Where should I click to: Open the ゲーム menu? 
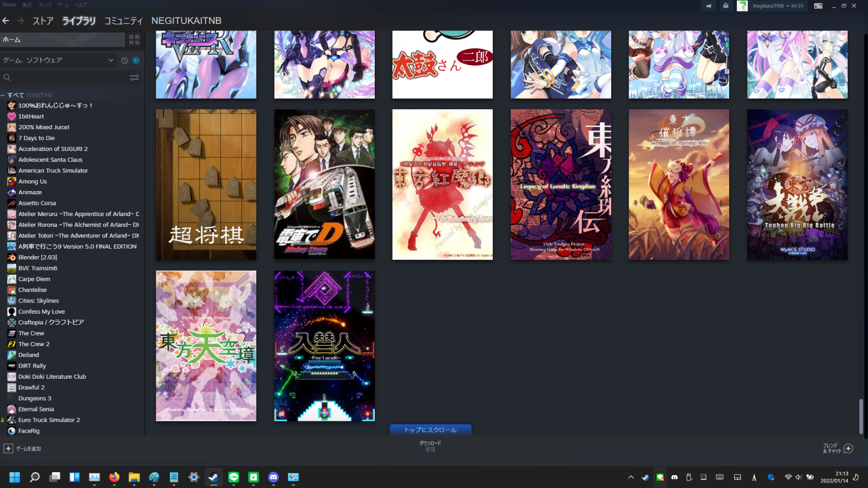63,5
